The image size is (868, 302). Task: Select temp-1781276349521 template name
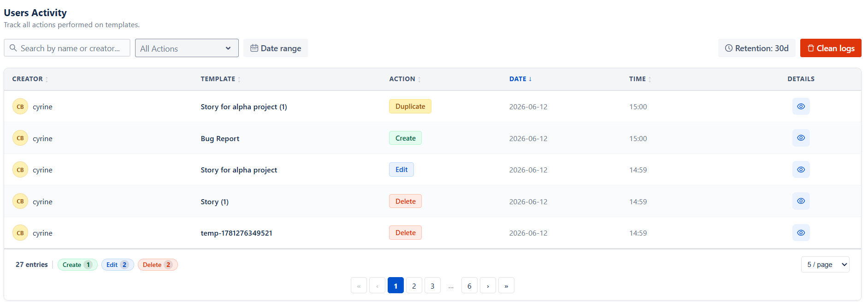pos(236,233)
